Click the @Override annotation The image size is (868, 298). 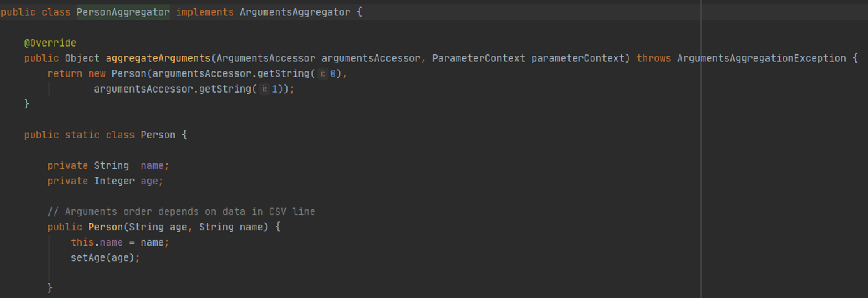click(50, 43)
